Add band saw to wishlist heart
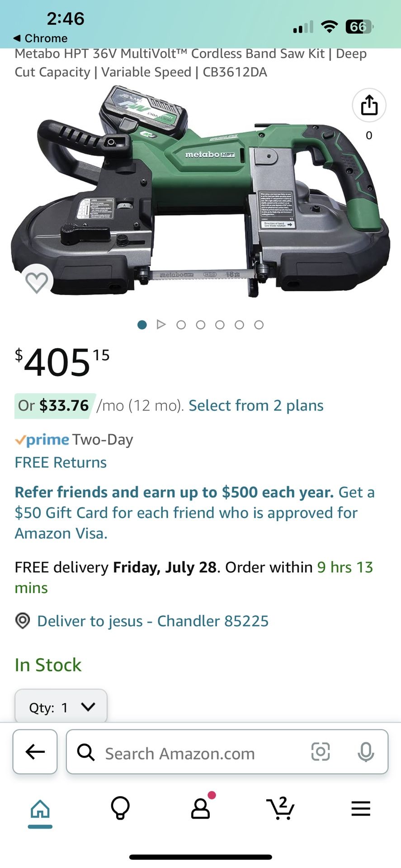Viewport: 401px width, 868px height. pyautogui.click(x=37, y=282)
